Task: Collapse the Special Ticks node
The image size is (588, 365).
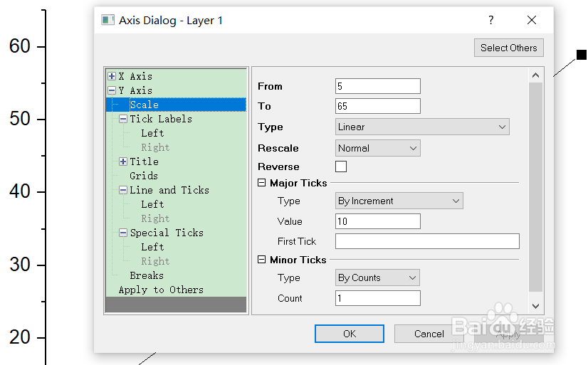Action: pos(123,233)
